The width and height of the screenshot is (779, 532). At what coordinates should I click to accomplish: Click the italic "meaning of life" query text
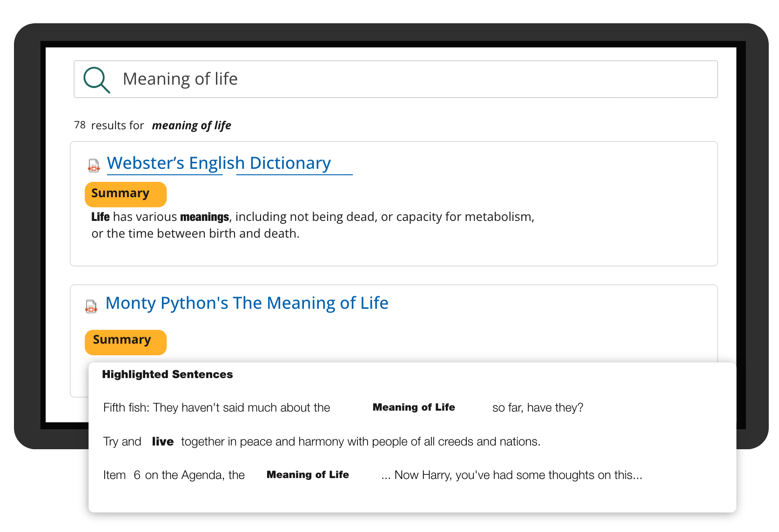[191, 126]
